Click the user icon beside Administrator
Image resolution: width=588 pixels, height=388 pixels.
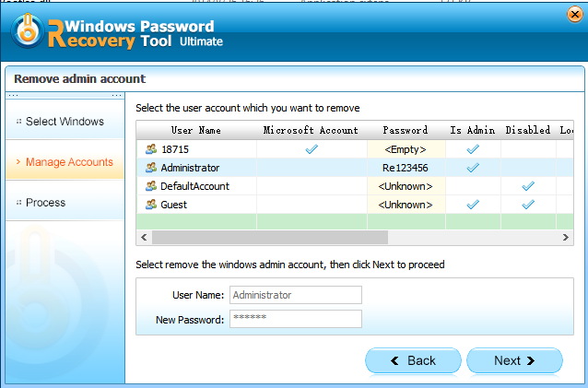coord(151,168)
